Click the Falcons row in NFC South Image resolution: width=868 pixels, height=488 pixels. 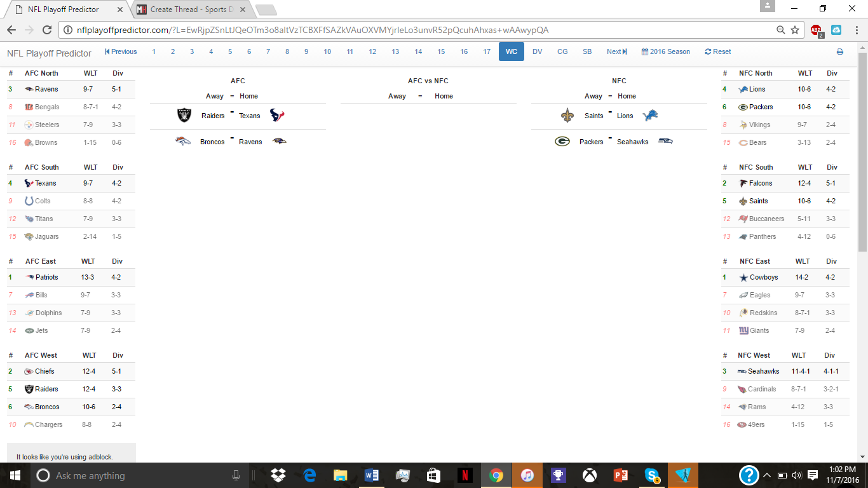tap(785, 183)
